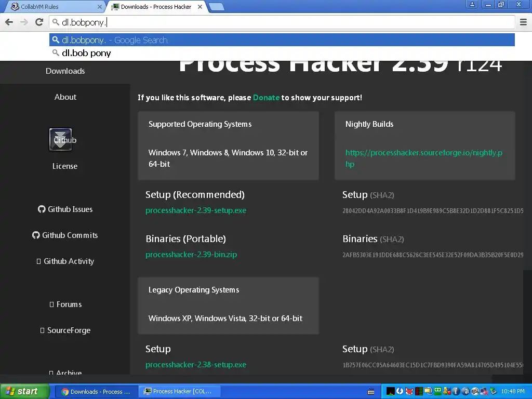The image size is (532, 399).
Task: Click the Setup SHA2 hash starting 28042DD4
Action: point(433,211)
